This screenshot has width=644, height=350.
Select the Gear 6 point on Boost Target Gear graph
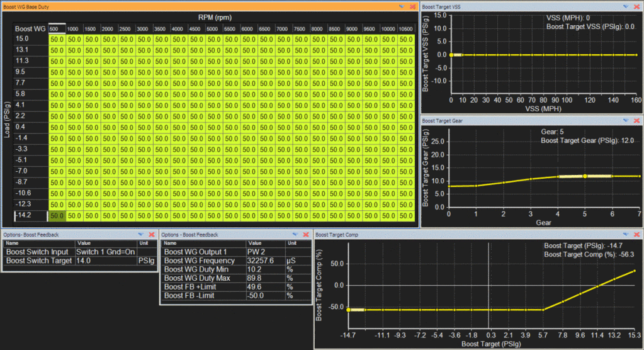click(x=612, y=176)
